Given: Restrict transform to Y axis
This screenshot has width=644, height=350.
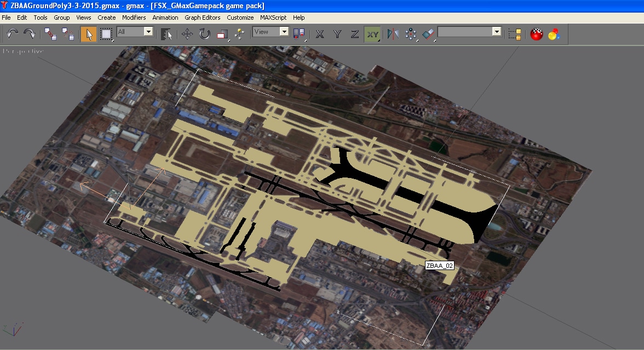Looking at the screenshot, I should [x=337, y=34].
